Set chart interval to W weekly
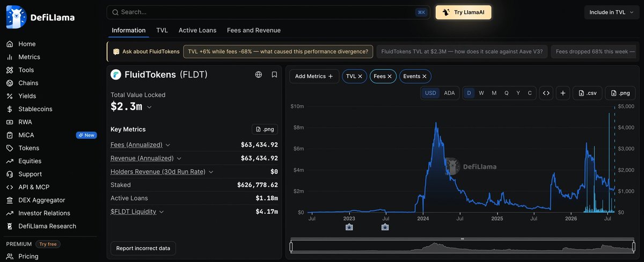This screenshot has width=644, height=262. [481, 93]
